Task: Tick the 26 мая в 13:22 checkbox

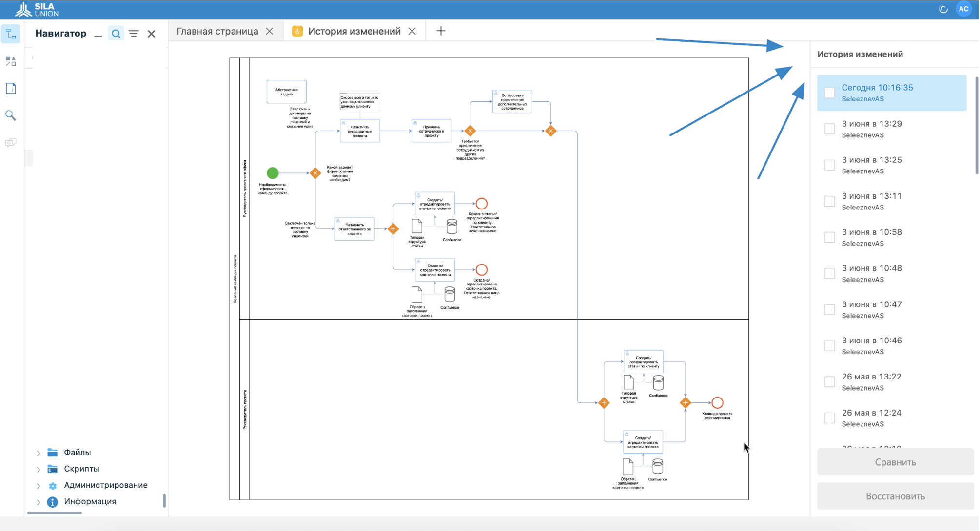Action: [829, 381]
